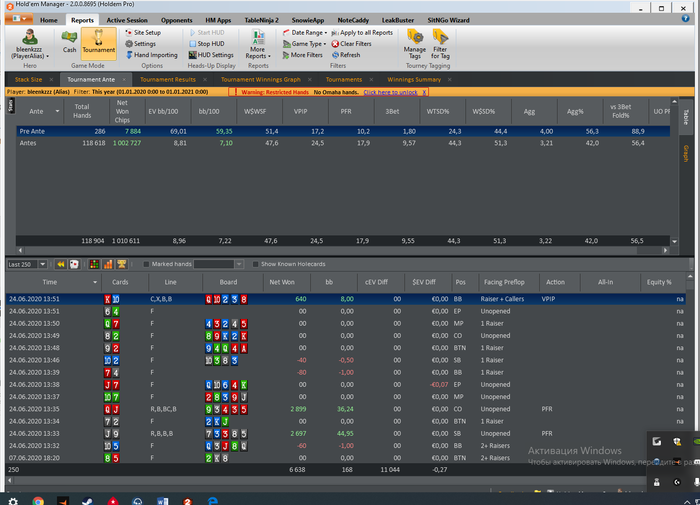Select the hand at 24.06.2020 13:35
700x505 pixels.
coord(346,409)
